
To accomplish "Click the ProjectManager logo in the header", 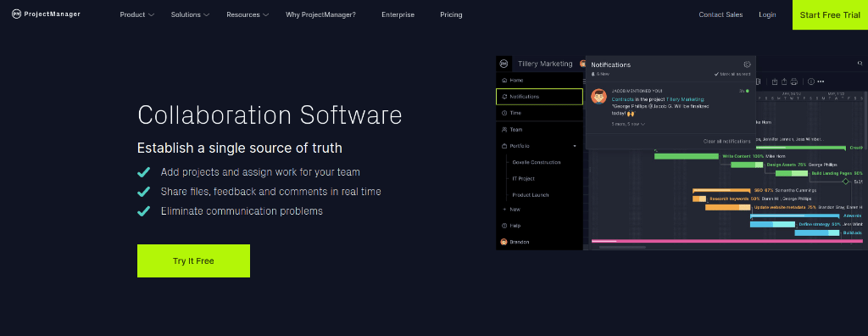I will tap(46, 14).
